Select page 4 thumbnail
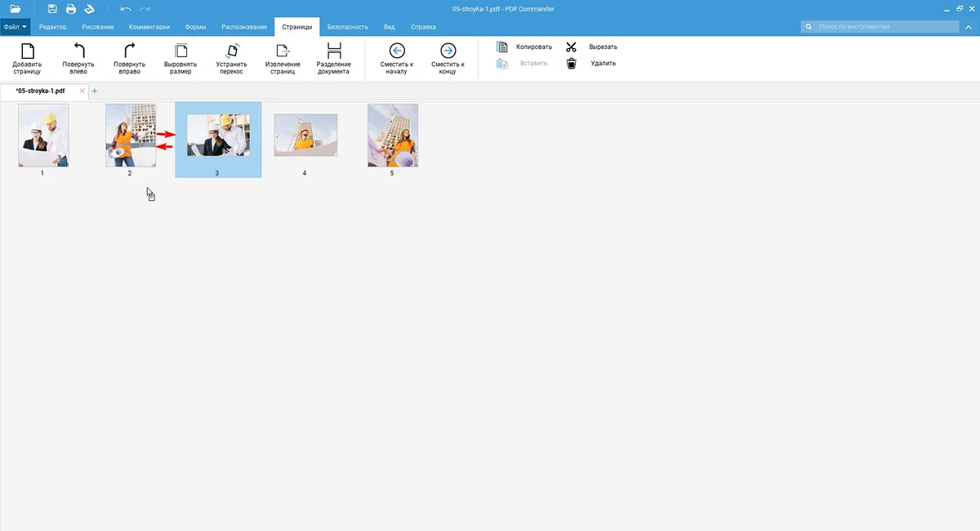The image size is (980, 531). pos(305,136)
